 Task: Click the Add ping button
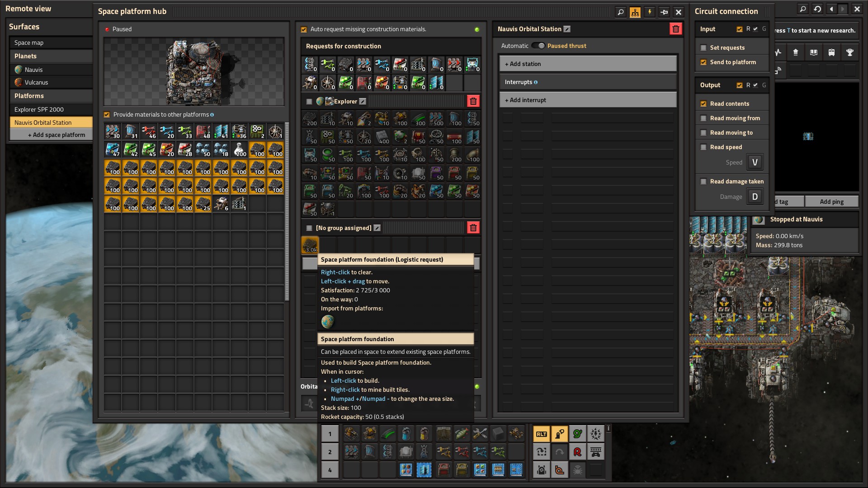click(832, 202)
